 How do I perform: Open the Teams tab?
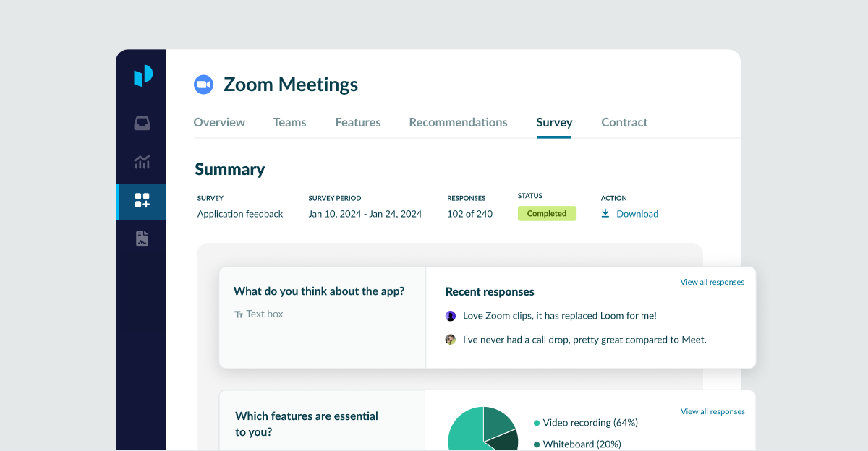pyautogui.click(x=289, y=123)
